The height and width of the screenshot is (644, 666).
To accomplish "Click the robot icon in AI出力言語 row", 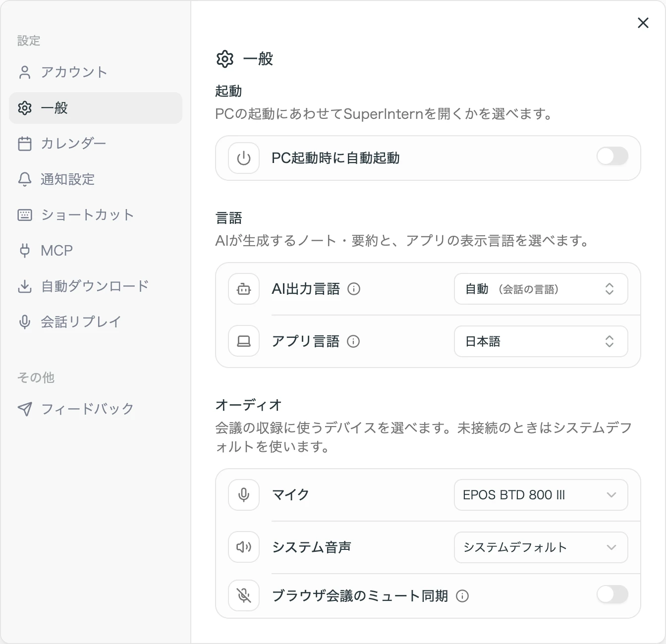I will click(x=244, y=289).
